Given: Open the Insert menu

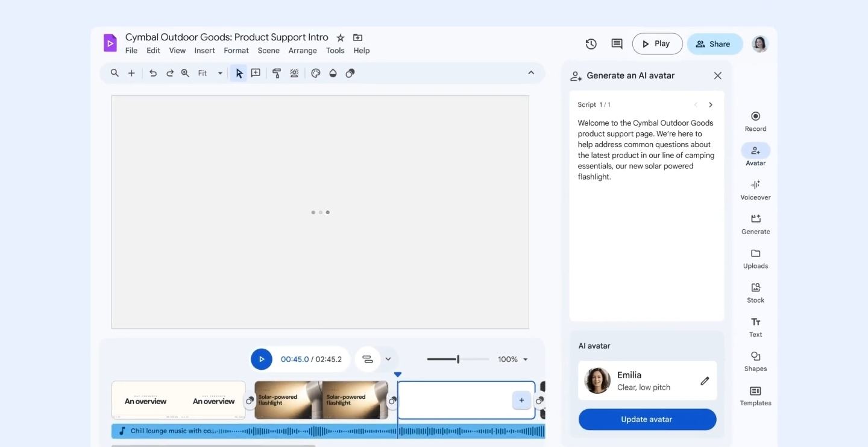Looking at the screenshot, I should (205, 51).
